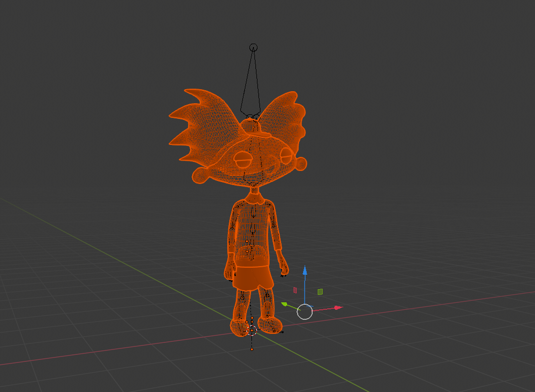Click the small red plane handle on the gizmo

pos(295,289)
